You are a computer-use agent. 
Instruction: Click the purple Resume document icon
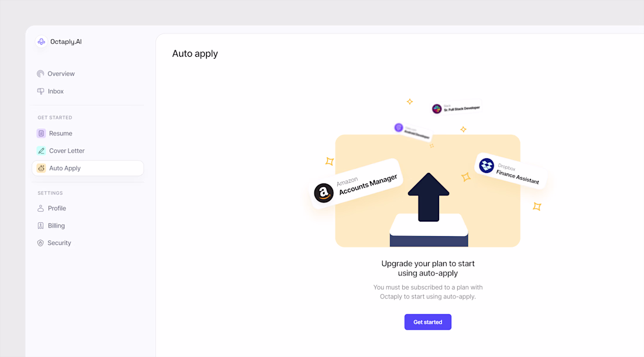[41, 134]
